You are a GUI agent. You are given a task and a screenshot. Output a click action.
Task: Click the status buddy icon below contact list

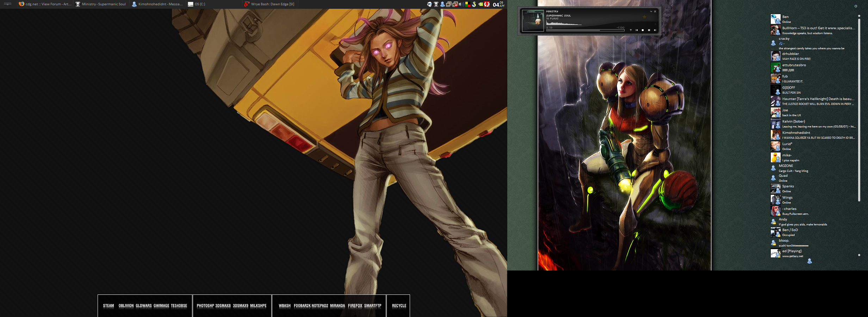click(x=810, y=261)
